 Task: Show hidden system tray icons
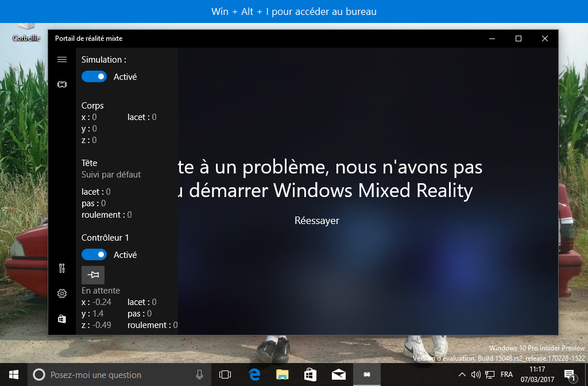pos(462,375)
